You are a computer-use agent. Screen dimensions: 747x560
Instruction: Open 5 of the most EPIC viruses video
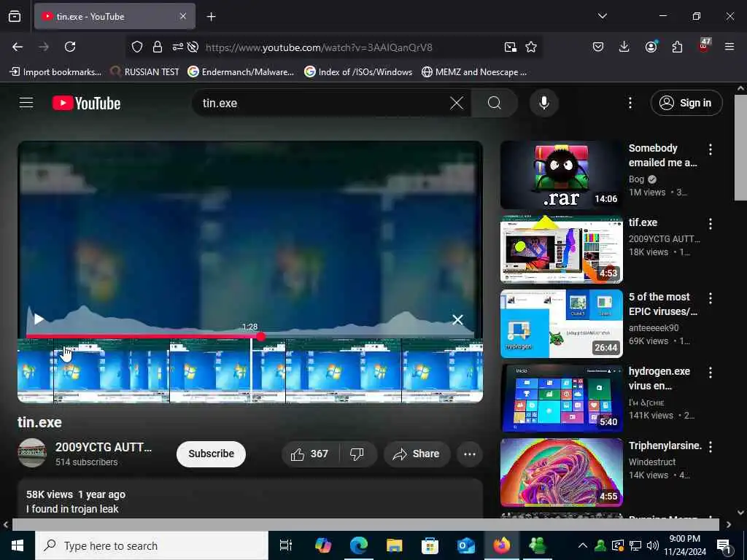coord(561,323)
